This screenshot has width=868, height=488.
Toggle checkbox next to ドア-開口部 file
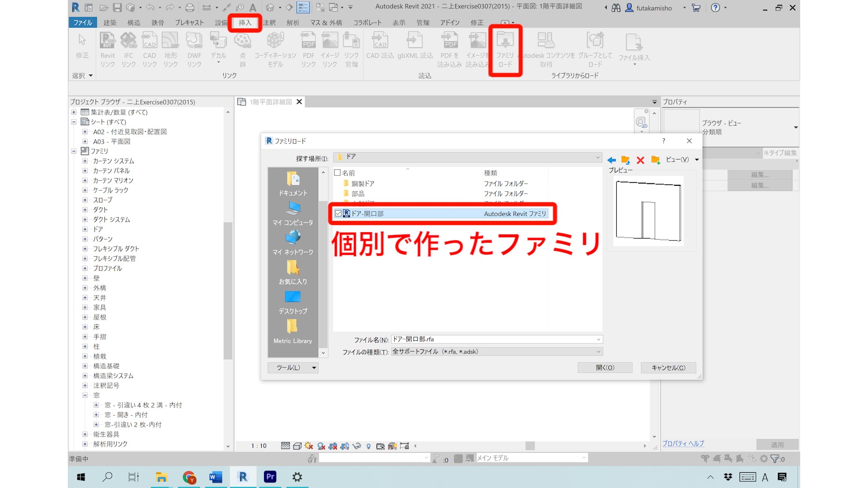coord(338,213)
